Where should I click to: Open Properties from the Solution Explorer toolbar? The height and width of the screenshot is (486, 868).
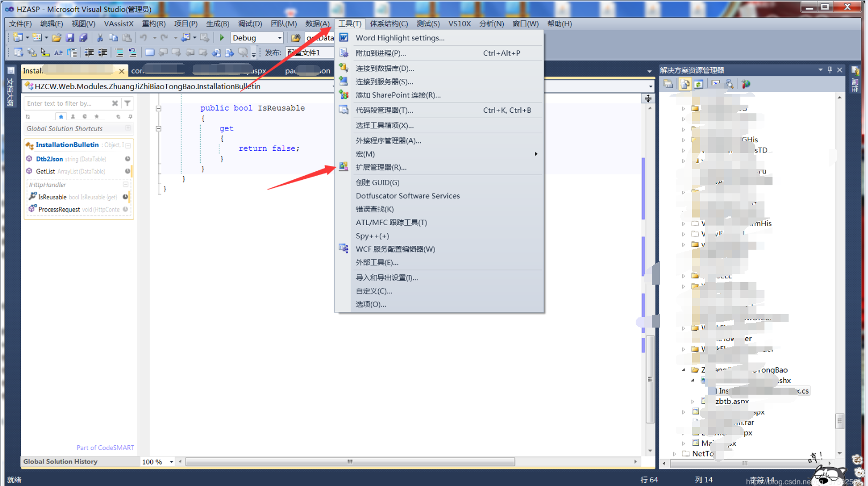pyautogui.click(x=668, y=83)
